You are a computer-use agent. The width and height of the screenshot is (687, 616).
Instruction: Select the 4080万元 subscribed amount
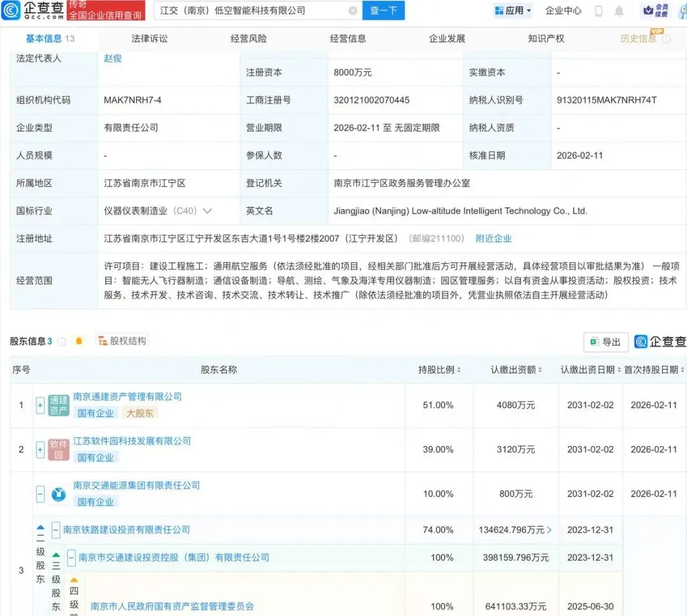pos(516,405)
